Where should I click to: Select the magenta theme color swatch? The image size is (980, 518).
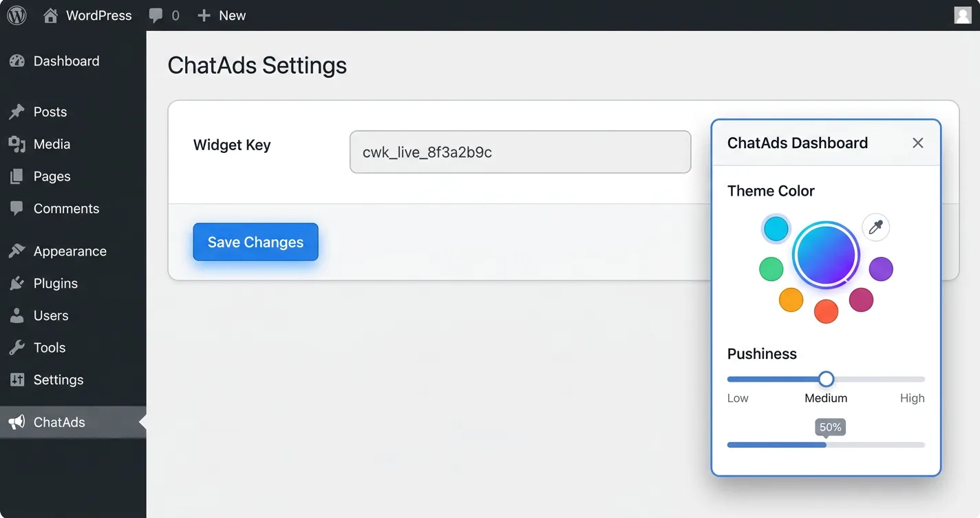click(x=861, y=300)
